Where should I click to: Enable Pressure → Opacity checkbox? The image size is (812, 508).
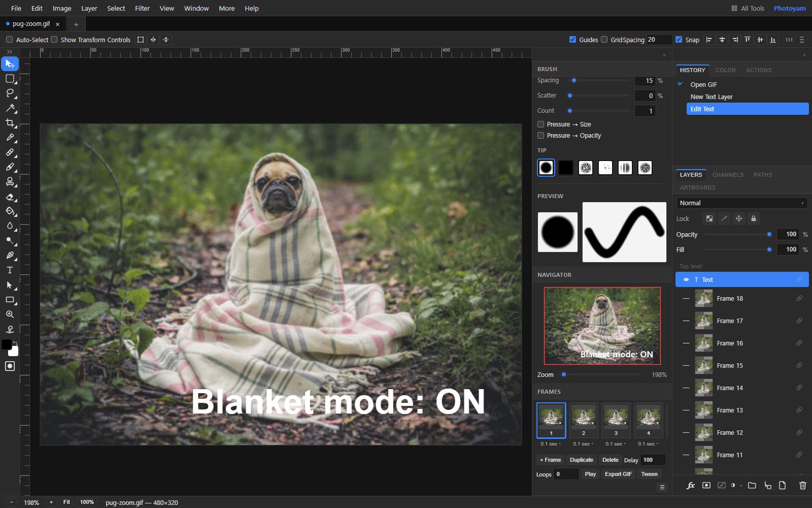541,136
